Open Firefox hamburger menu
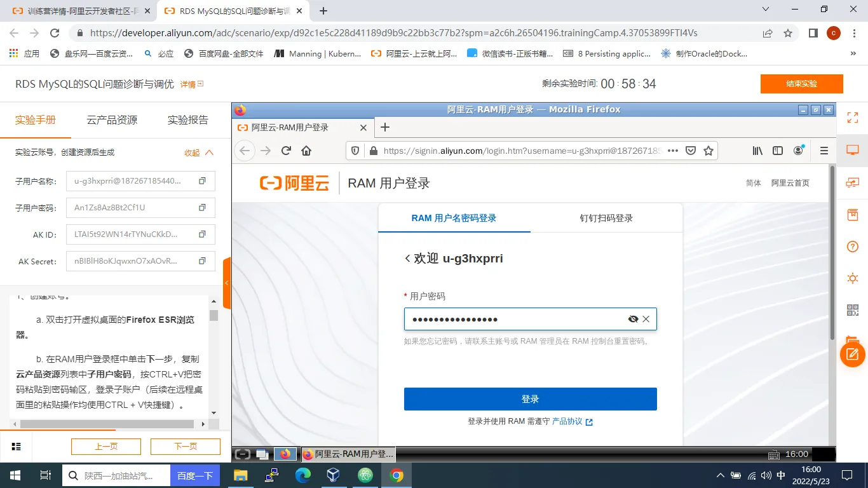 pos(824,151)
